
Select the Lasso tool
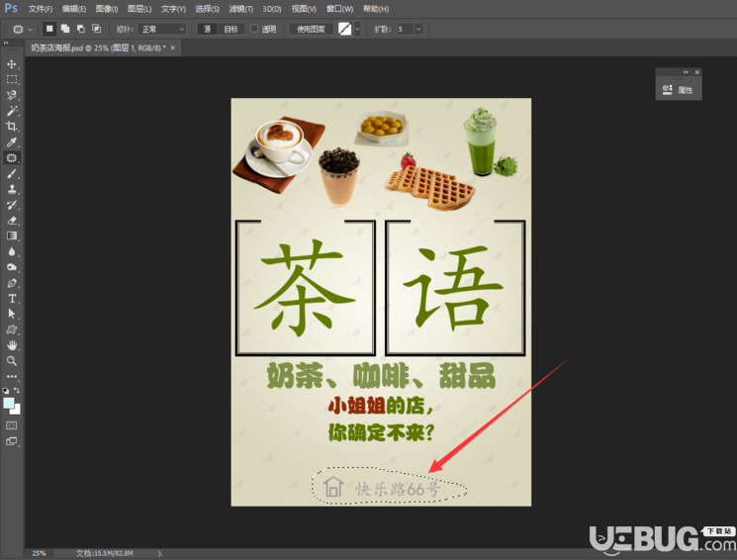12,95
